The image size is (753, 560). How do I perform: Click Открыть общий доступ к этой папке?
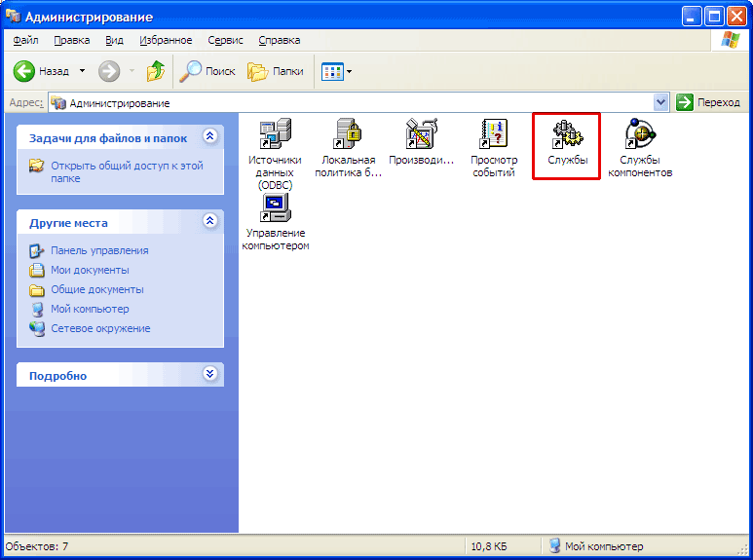pyautogui.click(x=127, y=172)
